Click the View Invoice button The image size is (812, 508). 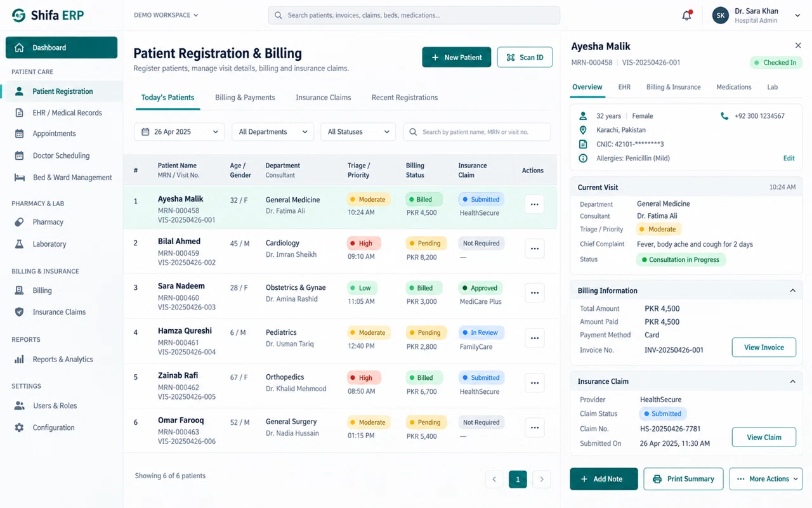pyautogui.click(x=764, y=348)
